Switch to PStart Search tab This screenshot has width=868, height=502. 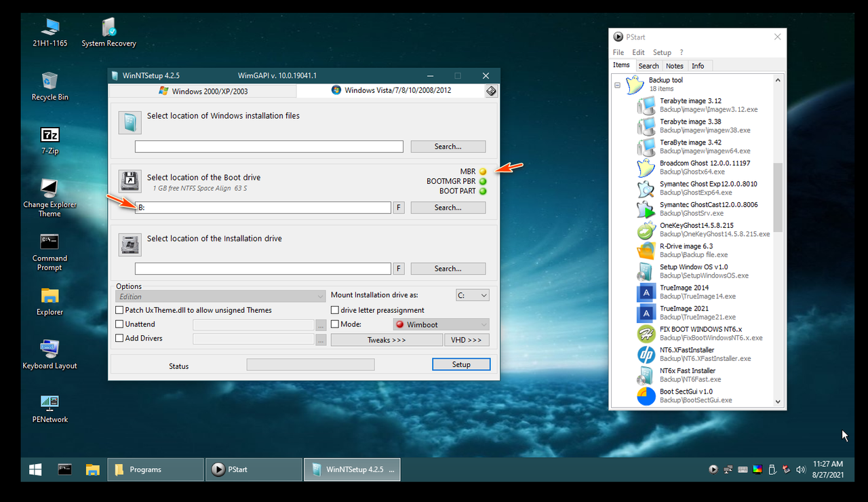(x=649, y=66)
